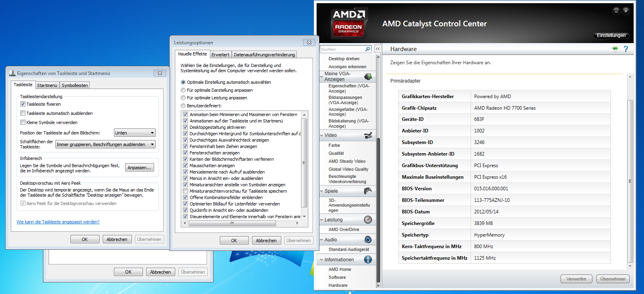This screenshot has height=294, width=644.
Task: Collapse the Spiele section
Action: (322, 191)
